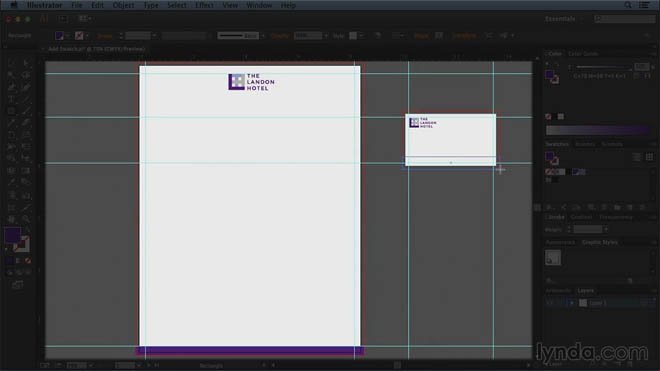Image resolution: width=660 pixels, height=371 pixels.
Task: Select the Direct Selection tool
Action: 26,64
